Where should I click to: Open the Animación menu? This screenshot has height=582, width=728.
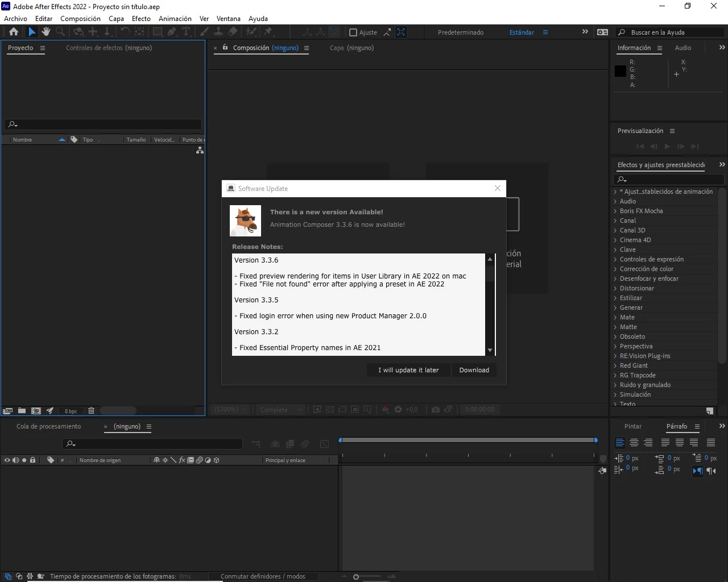point(175,19)
